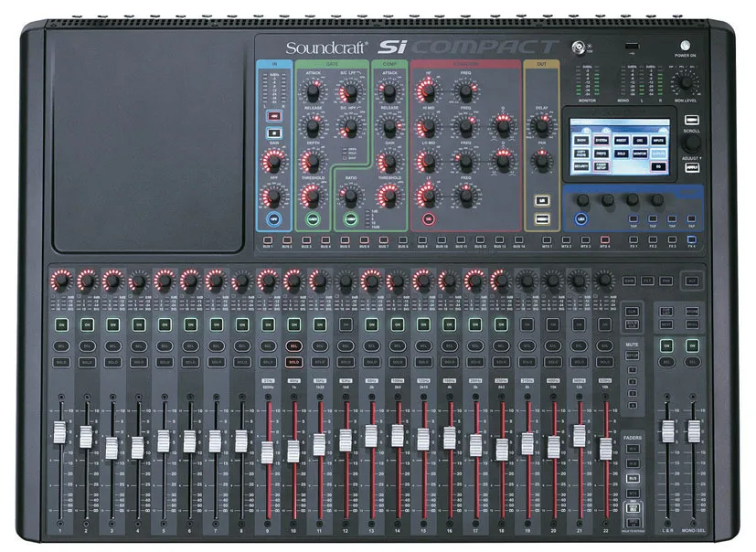Image resolution: width=756 pixels, height=552 pixels.
Task: Select the blue-lit FX 4 button
Action: pos(691,239)
